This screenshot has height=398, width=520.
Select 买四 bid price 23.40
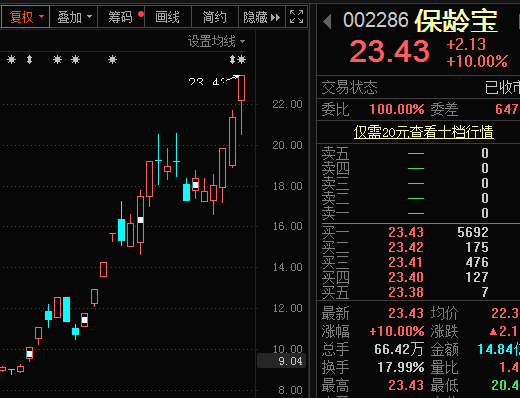[406, 277]
